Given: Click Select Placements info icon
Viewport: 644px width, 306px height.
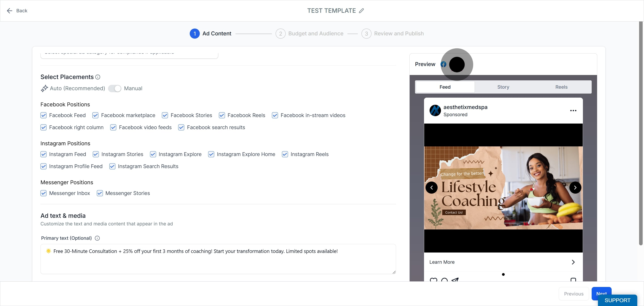Looking at the screenshot, I should click(x=98, y=77).
